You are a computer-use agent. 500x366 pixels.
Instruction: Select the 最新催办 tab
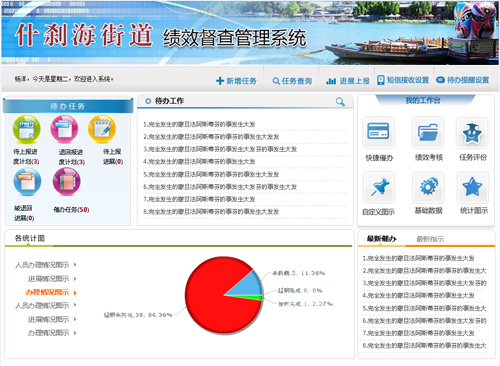point(382,238)
